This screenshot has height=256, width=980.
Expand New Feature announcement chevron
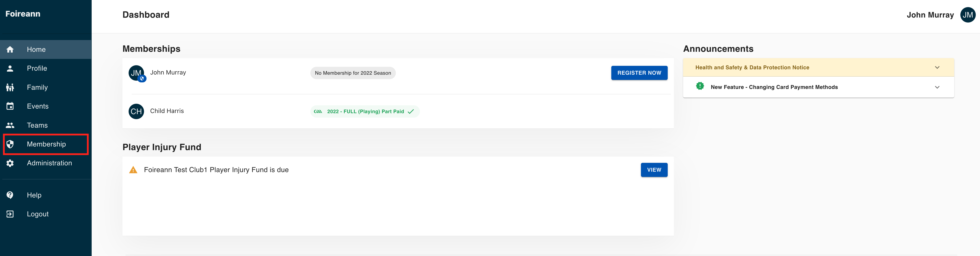pyautogui.click(x=937, y=87)
